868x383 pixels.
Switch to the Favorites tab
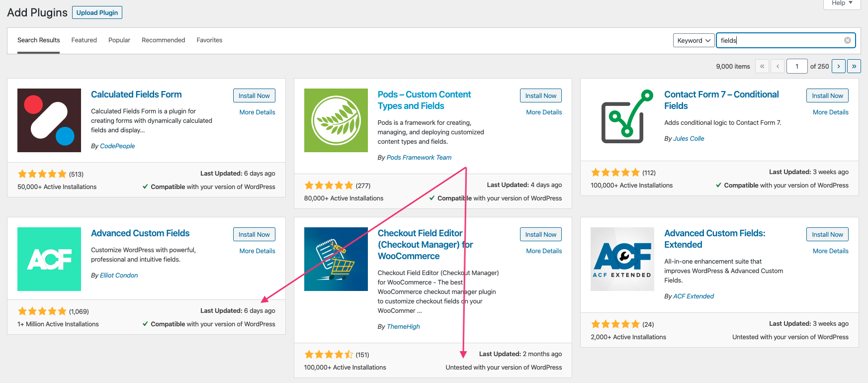209,40
